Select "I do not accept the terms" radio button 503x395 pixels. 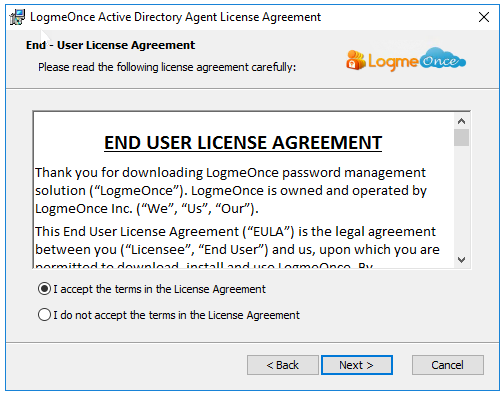(44, 315)
